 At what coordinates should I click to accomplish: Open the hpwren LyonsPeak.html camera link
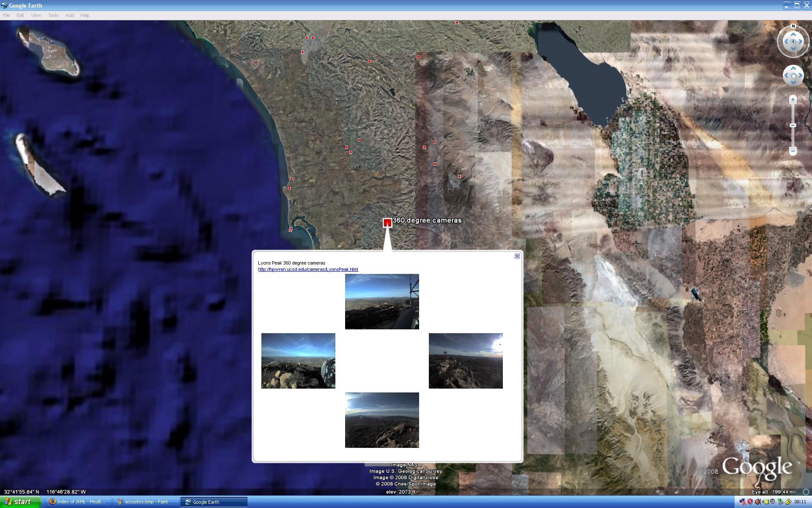tap(308, 269)
